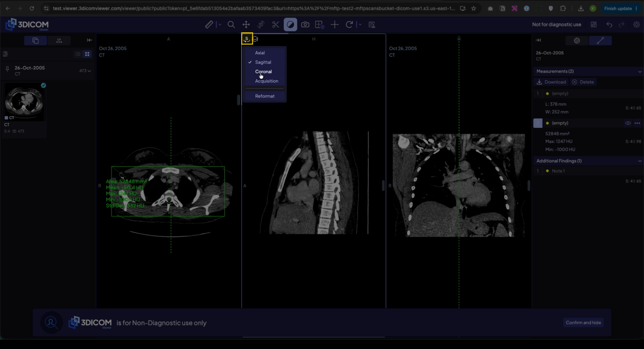644x349 pixels.
Task: Collapse Additional Findings (1) section
Action: [639, 161]
